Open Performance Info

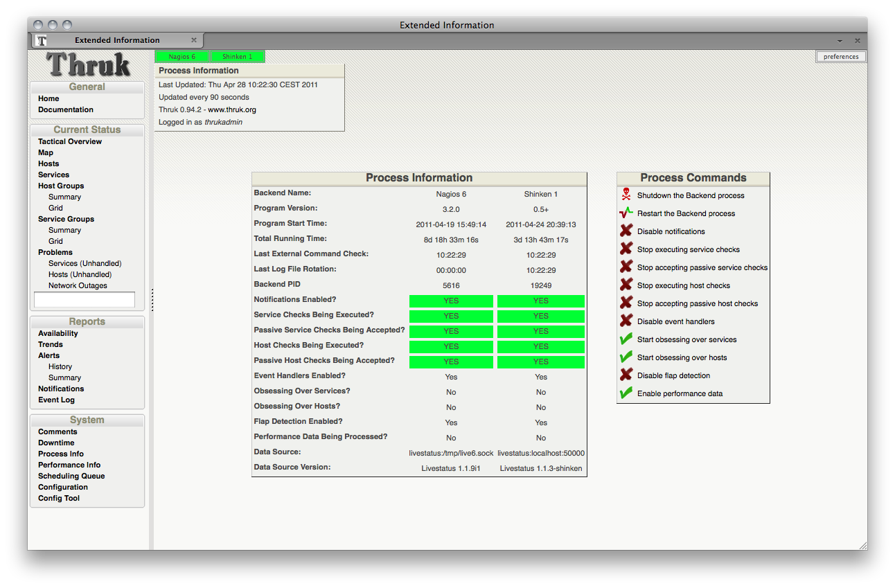(x=69, y=465)
